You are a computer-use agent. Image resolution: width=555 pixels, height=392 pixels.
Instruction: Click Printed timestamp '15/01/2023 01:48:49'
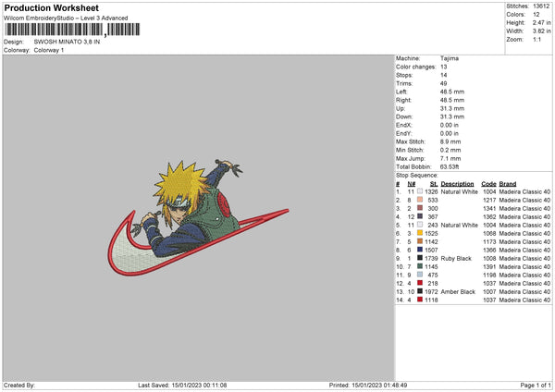(379, 385)
